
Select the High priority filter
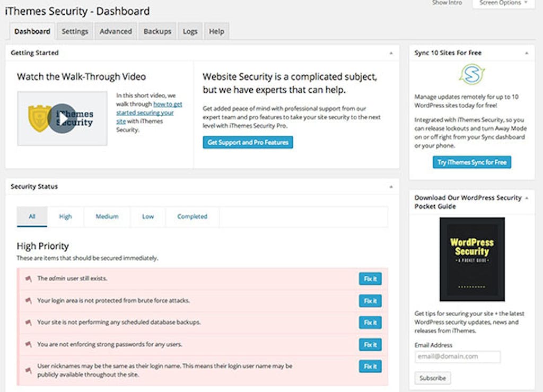coord(65,216)
